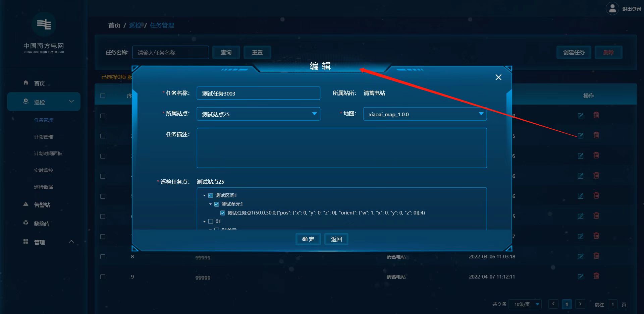This screenshot has width=644, height=314.
Task: Click the trash icon in the third table row
Action: pyautogui.click(x=596, y=155)
